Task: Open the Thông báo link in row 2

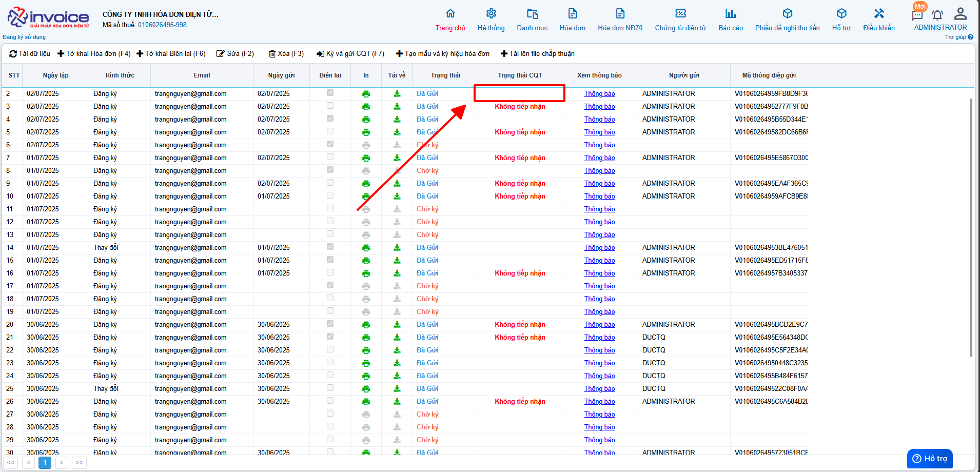Action: (x=599, y=94)
